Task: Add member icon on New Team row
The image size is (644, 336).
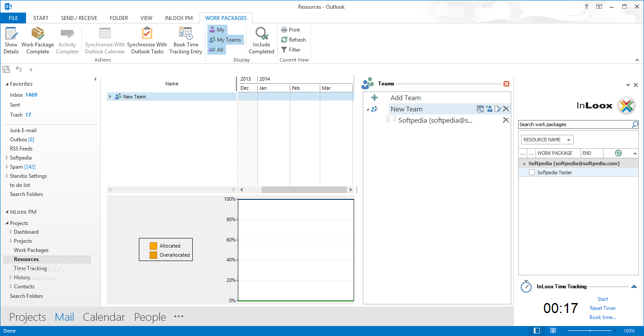Action: pos(489,109)
